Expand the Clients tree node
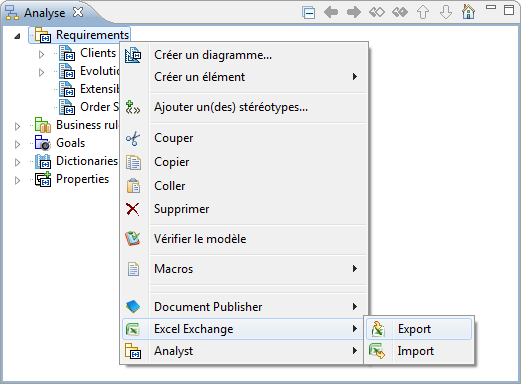The width and height of the screenshot is (521, 384). 41,54
